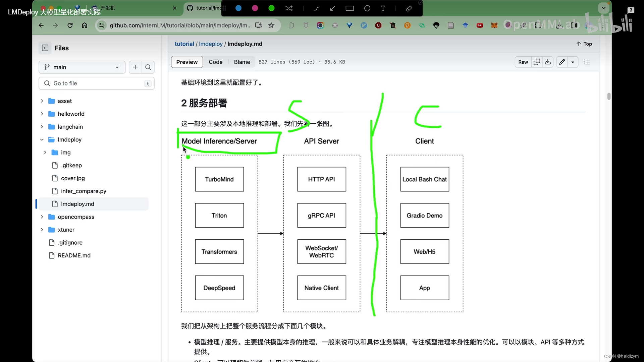
Task: Click the page vertical scrollbar thumb
Action: point(609,97)
